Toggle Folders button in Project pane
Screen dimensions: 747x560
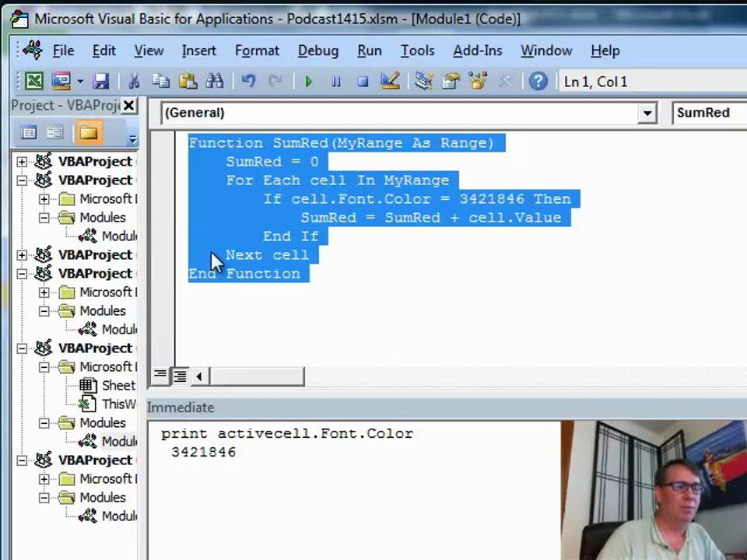pyautogui.click(x=88, y=132)
